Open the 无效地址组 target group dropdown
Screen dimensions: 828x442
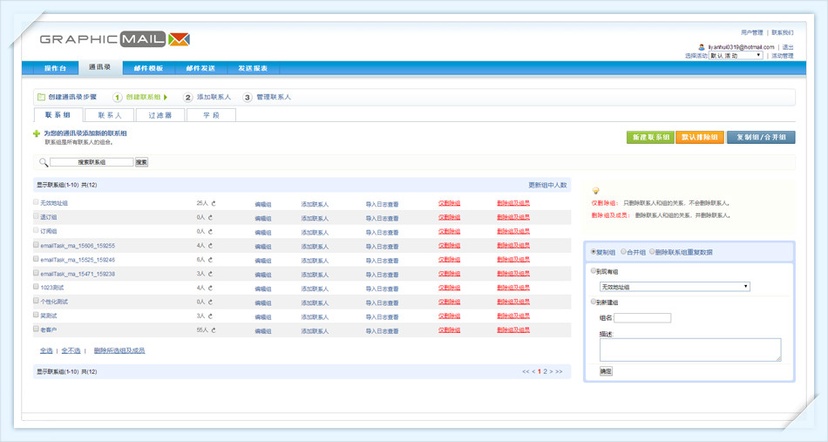[675, 286]
